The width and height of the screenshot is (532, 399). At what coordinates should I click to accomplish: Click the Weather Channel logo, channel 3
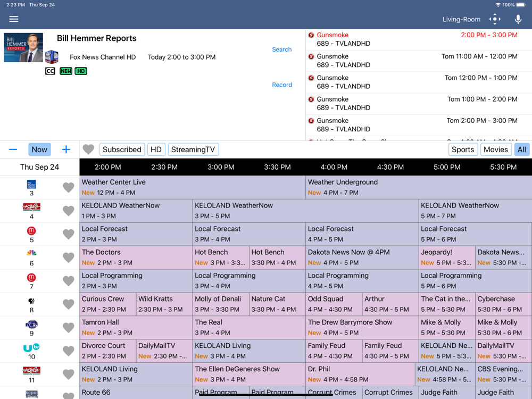coord(31,184)
